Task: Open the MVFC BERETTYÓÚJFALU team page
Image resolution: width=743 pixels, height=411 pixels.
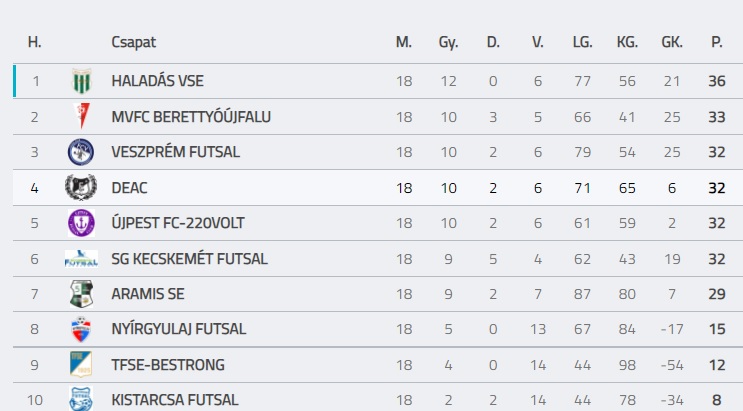Action: click(x=191, y=117)
